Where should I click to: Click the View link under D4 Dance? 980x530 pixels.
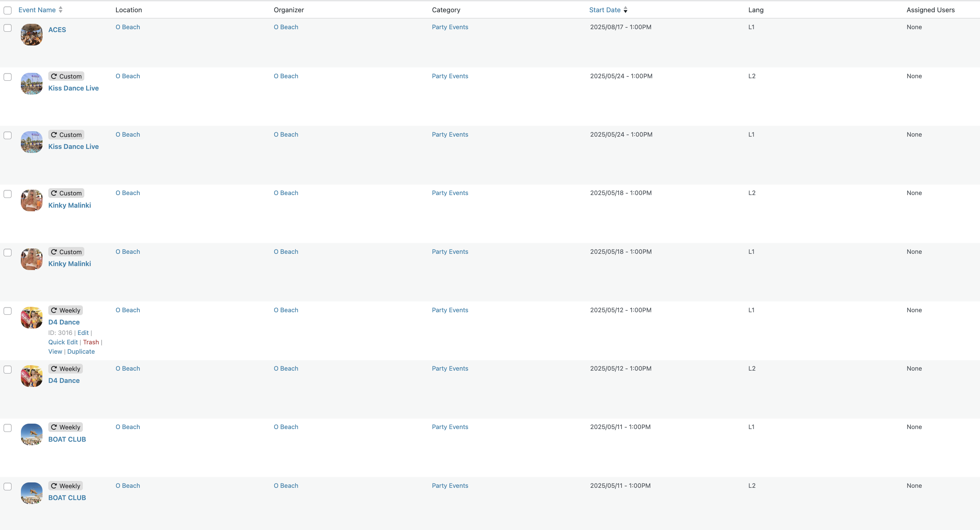coord(55,352)
